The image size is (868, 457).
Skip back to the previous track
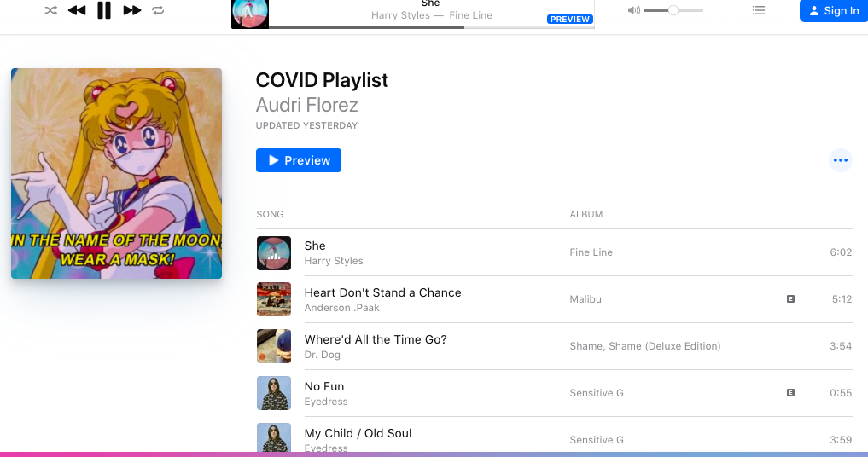pyautogui.click(x=77, y=10)
